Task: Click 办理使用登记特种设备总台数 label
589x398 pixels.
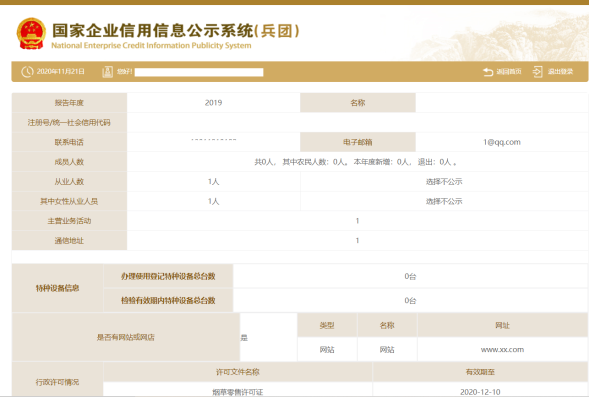Action: 168,276
